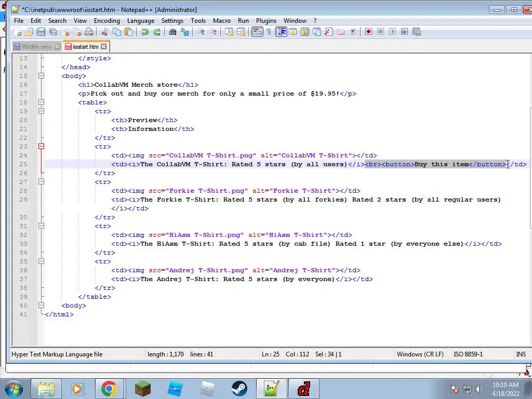Click the ISO 8859-1 encoding status entry
Screen dimensions: 532x399
point(468,354)
